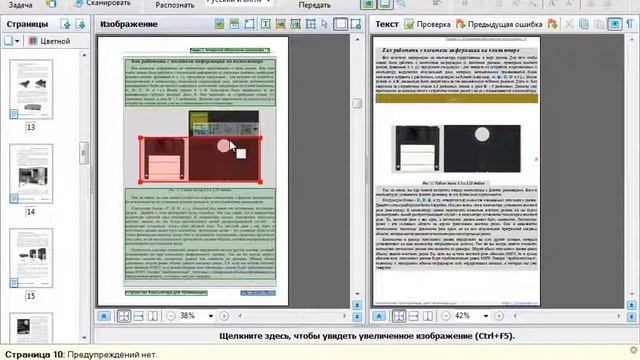Select the arrow pointer tool in Image toolbar

click(x=325, y=24)
